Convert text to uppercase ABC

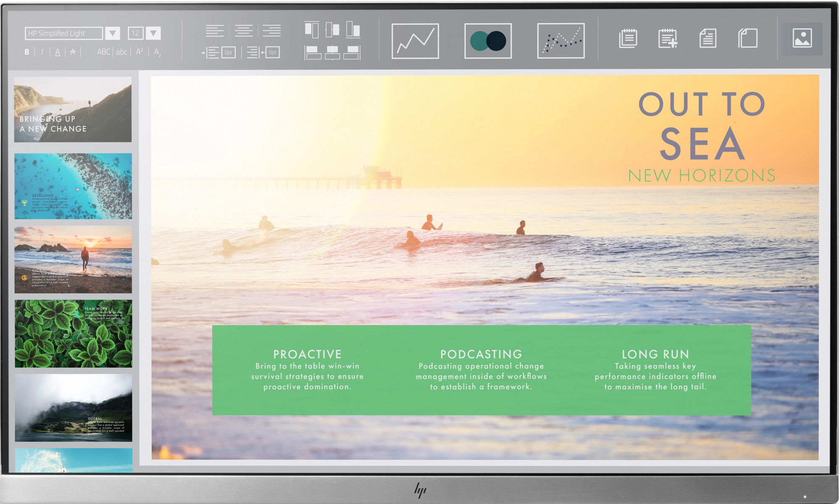coord(103,52)
